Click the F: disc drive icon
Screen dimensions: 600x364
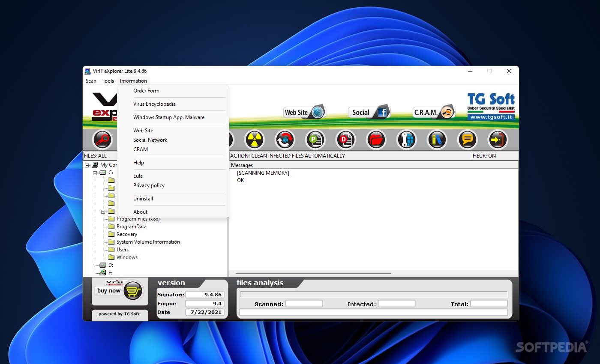click(x=103, y=272)
